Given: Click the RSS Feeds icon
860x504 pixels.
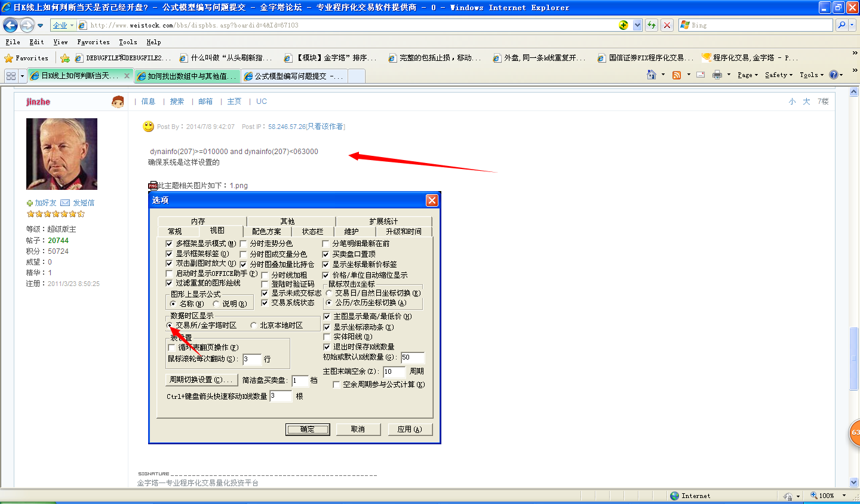Looking at the screenshot, I should (x=677, y=75).
